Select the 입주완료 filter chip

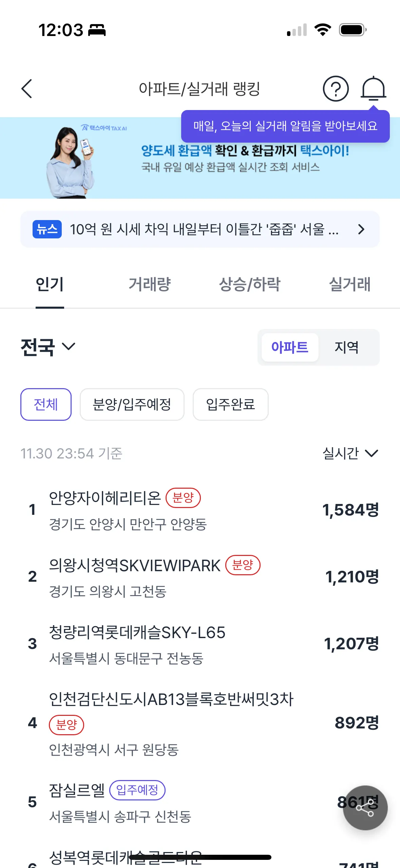(x=230, y=404)
